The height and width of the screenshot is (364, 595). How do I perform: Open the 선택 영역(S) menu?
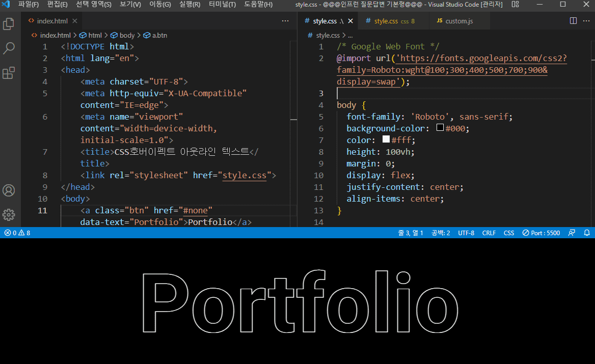click(x=94, y=4)
